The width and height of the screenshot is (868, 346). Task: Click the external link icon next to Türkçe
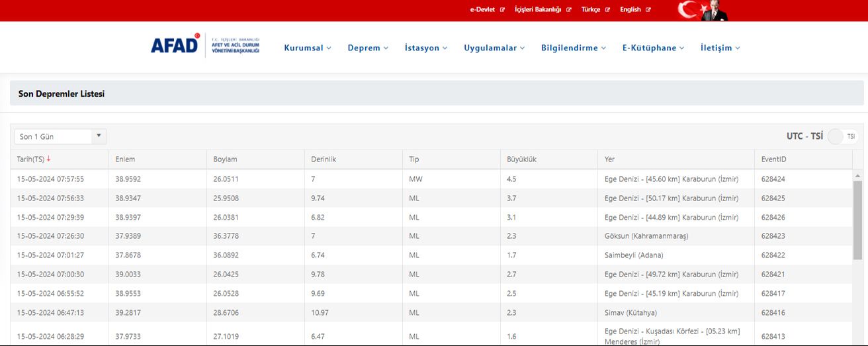[607, 10]
